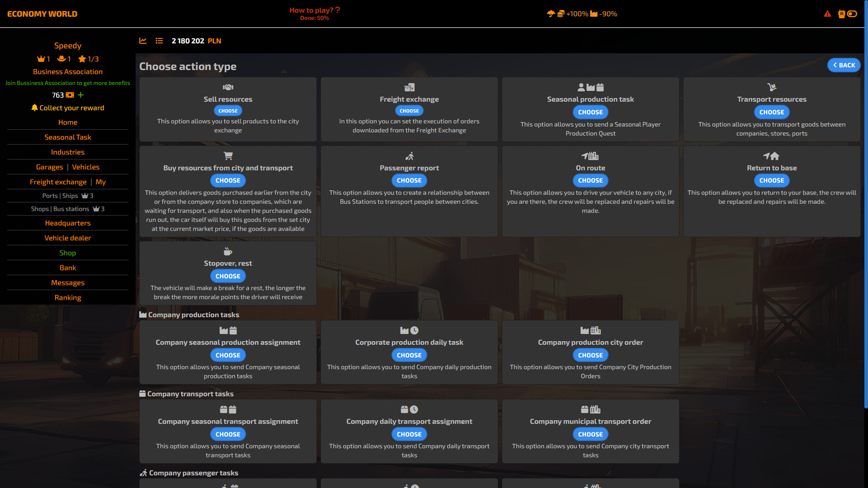Click the camera icon on Sell resources card

coord(228,87)
